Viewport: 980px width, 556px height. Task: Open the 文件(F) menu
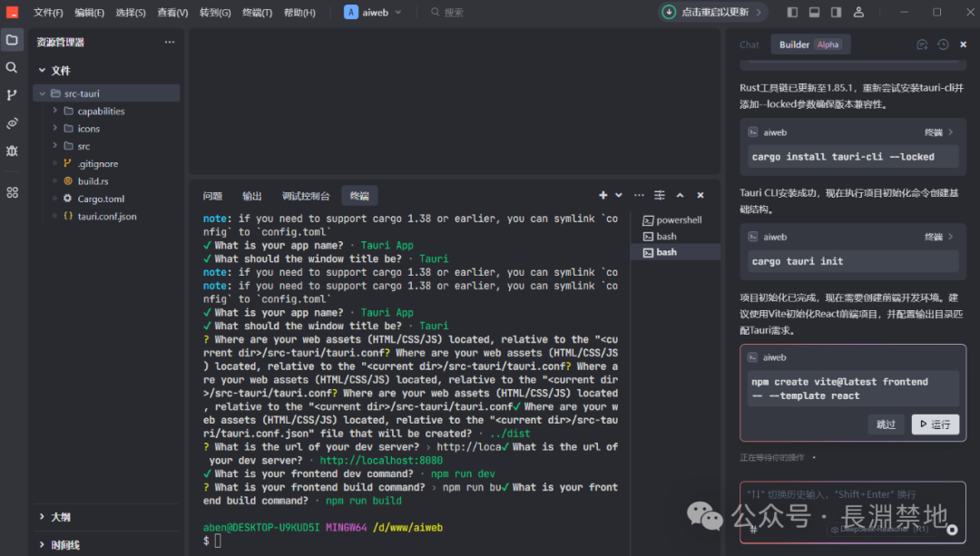[48, 13]
